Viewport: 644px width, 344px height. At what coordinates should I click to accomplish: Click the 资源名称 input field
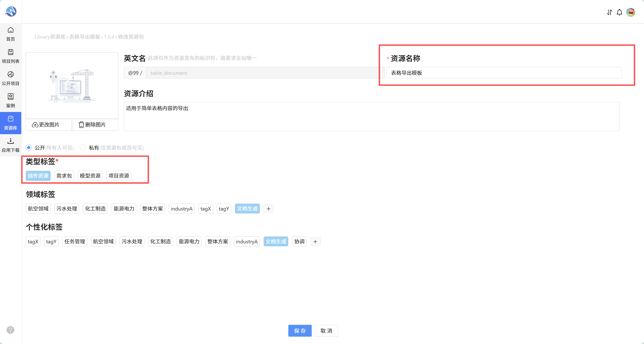pyautogui.click(x=504, y=73)
